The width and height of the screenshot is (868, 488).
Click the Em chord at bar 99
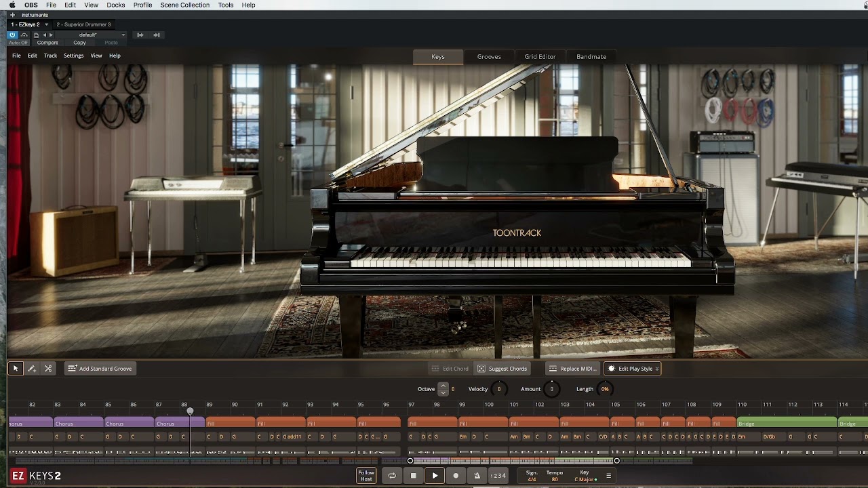coord(464,437)
